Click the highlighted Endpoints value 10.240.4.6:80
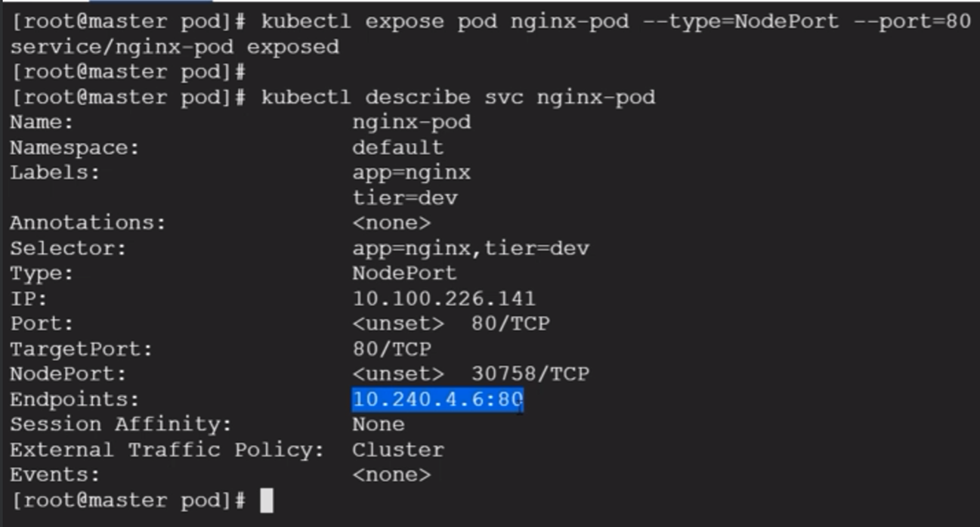The width and height of the screenshot is (980, 527). click(x=437, y=399)
